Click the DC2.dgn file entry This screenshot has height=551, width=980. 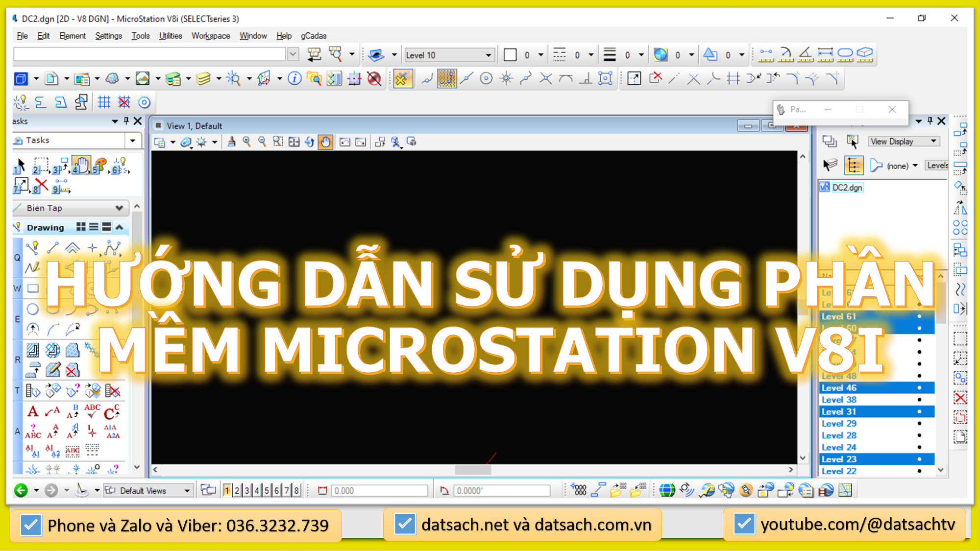pos(847,188)
